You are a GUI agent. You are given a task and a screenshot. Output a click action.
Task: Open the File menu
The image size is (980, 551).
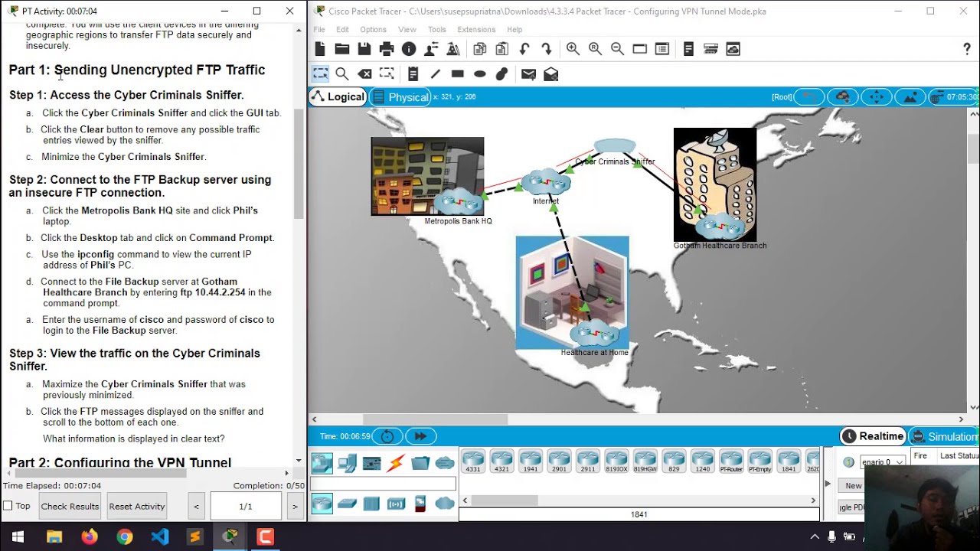tap(318, 29)
